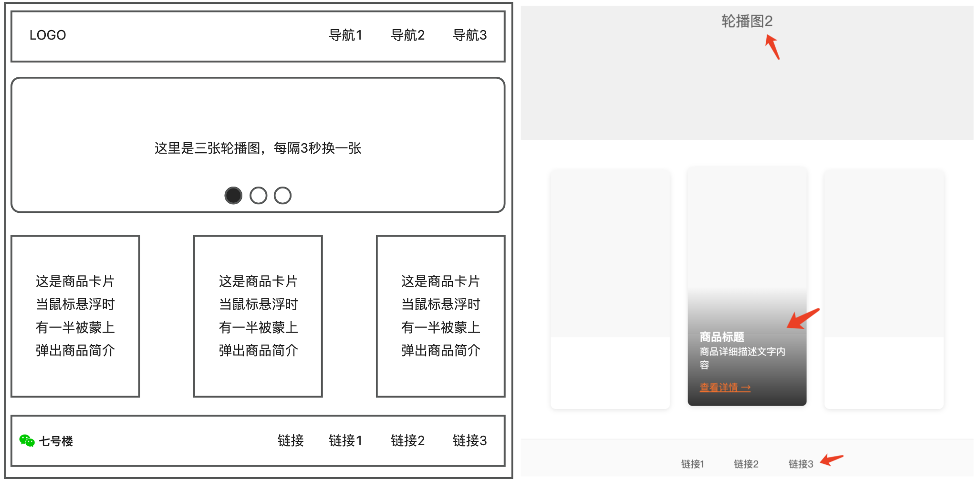The image size is (980, 481).
Task: Open 导航3 in the wireframe navigation
Action: point(469,35)
